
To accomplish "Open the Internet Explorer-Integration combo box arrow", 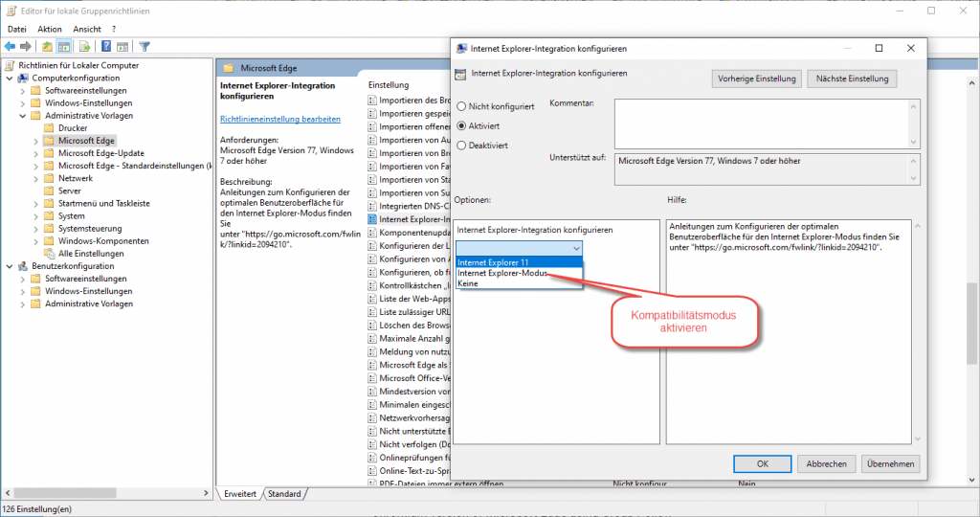I will coord(575,248).
